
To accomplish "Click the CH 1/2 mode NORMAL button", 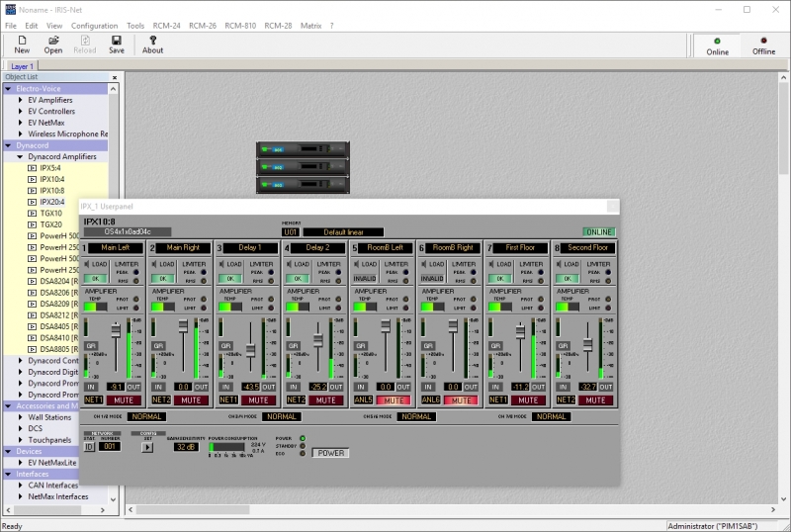I will point(146,416).
